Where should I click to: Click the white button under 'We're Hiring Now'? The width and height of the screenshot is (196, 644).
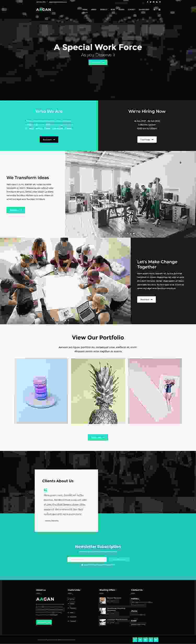coord(147,139)
